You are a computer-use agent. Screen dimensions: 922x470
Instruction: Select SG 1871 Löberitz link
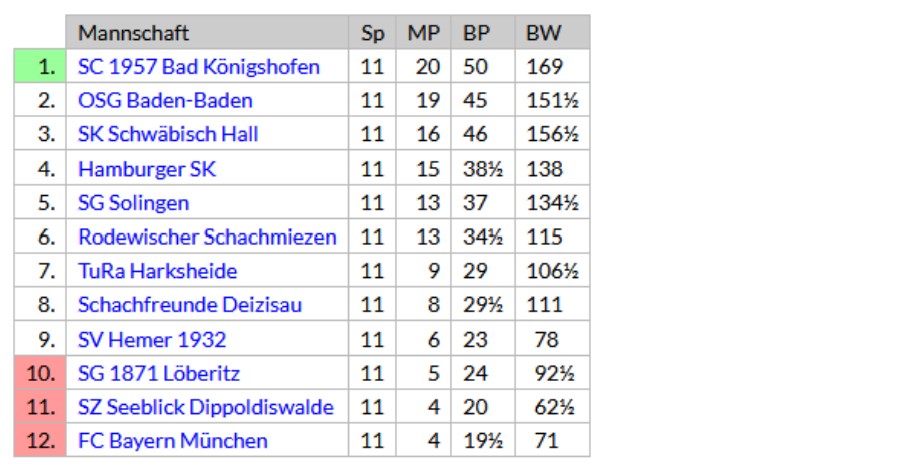click(x=159, y=374)
